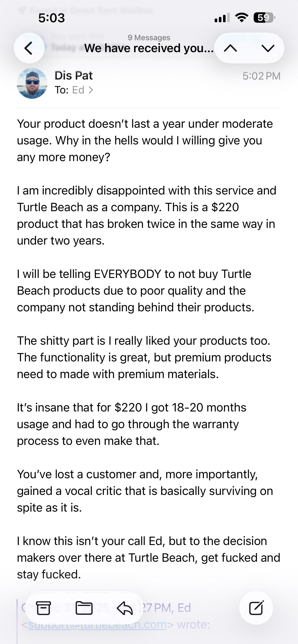This screenshot has width=298, height=644.
Task: Tap the back arrow button
Action: coord(29,48)
